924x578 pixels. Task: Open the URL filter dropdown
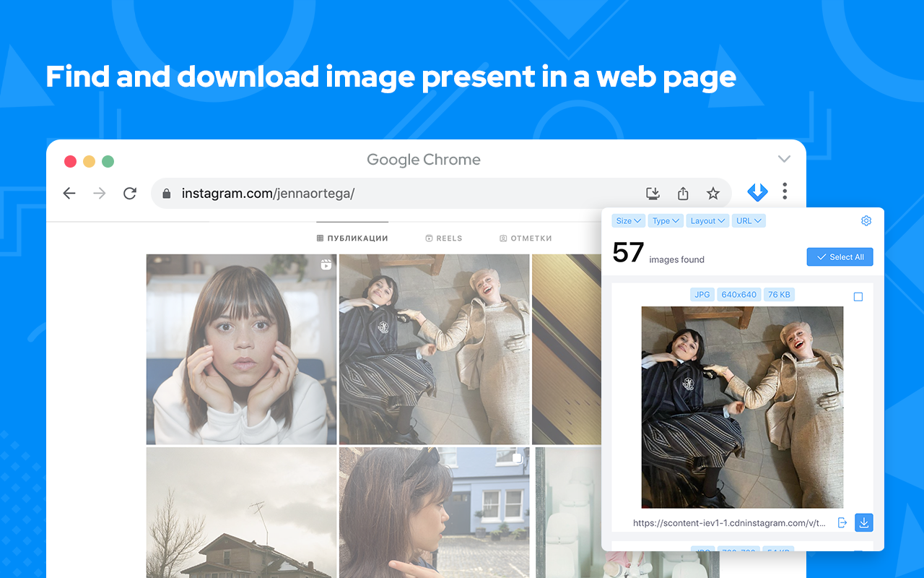tap(749, 220)
